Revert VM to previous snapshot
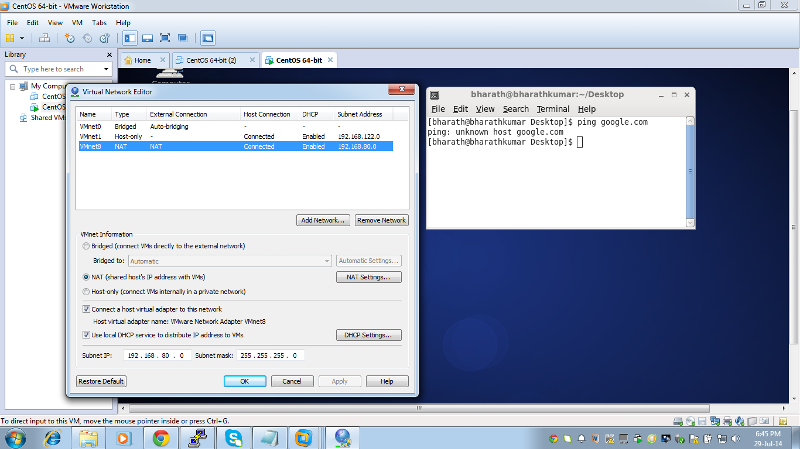The height and width of the screenshot is (449, 800). [87, 38]
